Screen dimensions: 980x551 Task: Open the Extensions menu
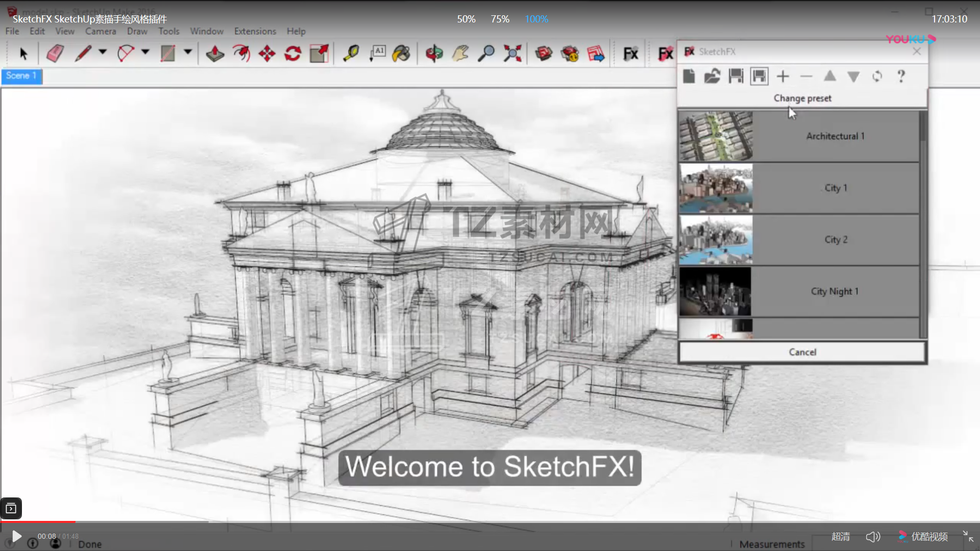point(255,31)
